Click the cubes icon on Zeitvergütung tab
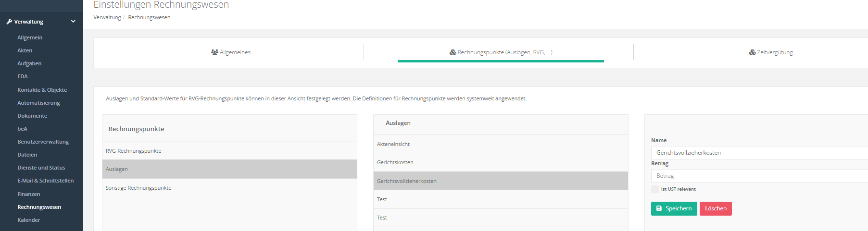The width and height of the screenshot is (868, 231). point(752,52)
